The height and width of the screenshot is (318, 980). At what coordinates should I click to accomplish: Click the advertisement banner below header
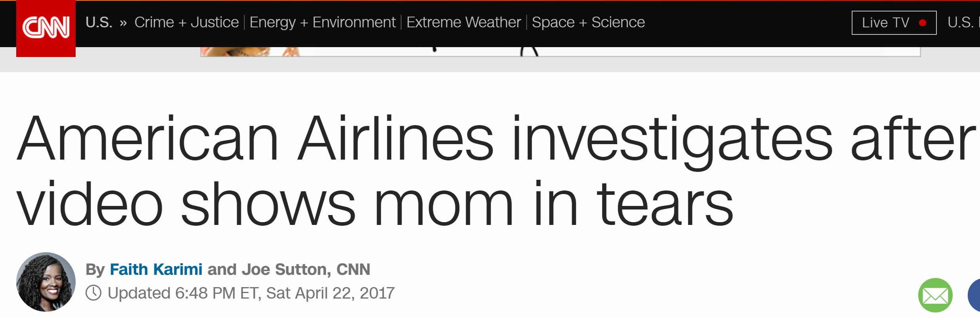(x=560, y=52)
